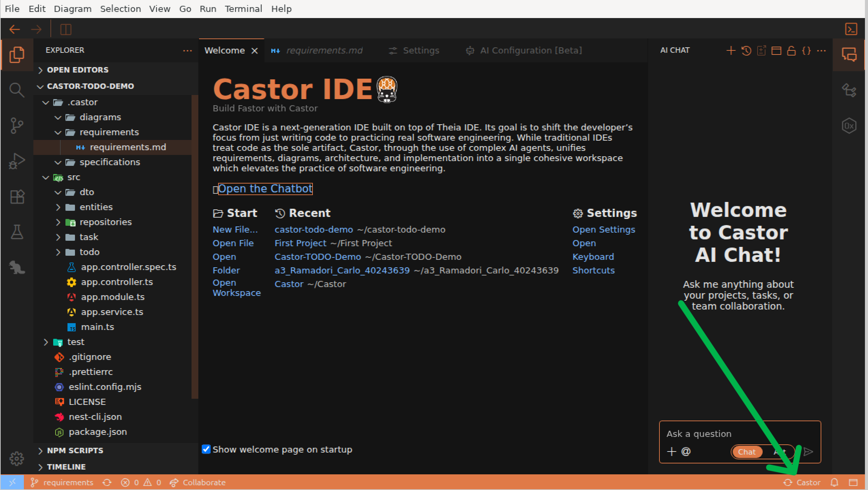868x490 pixels.
Task: Open the Castor beaver icon in left activity bar
Action: tap(16, 268)
